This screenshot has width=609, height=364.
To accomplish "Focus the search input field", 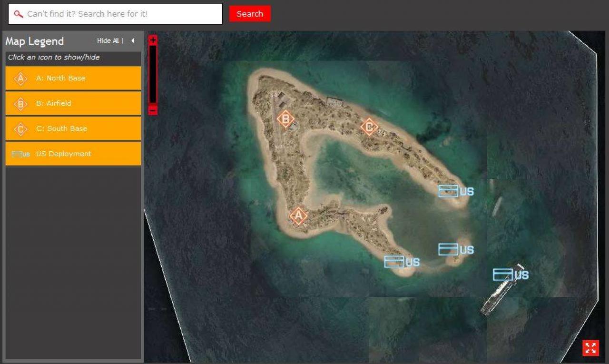I will 115,14.
